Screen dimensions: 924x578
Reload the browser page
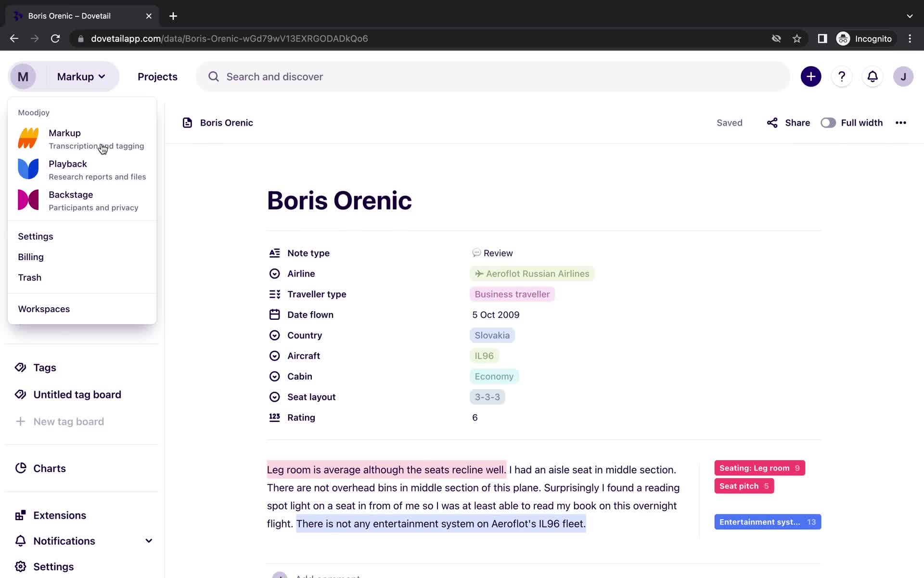pyautogui.click(x=55, y=39)
